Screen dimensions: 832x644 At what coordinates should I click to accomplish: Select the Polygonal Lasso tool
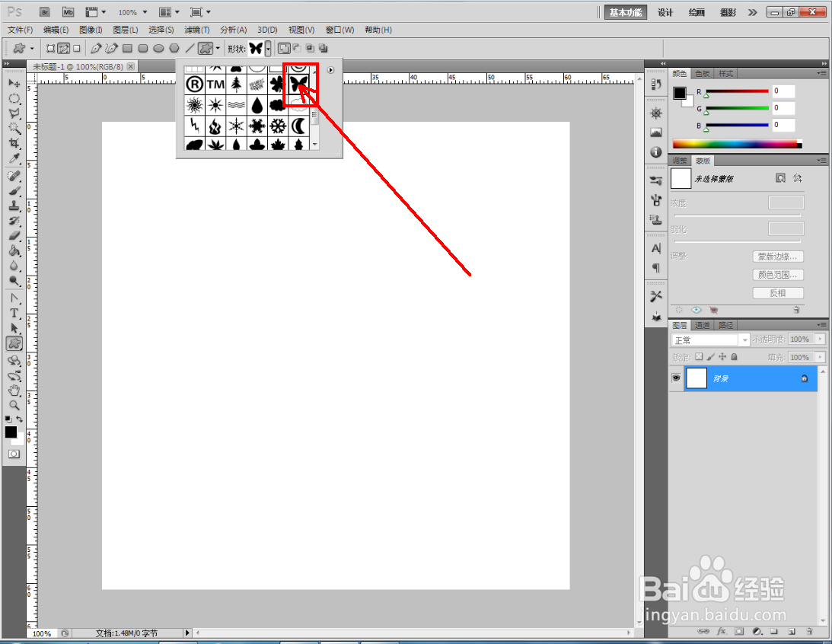14,113
